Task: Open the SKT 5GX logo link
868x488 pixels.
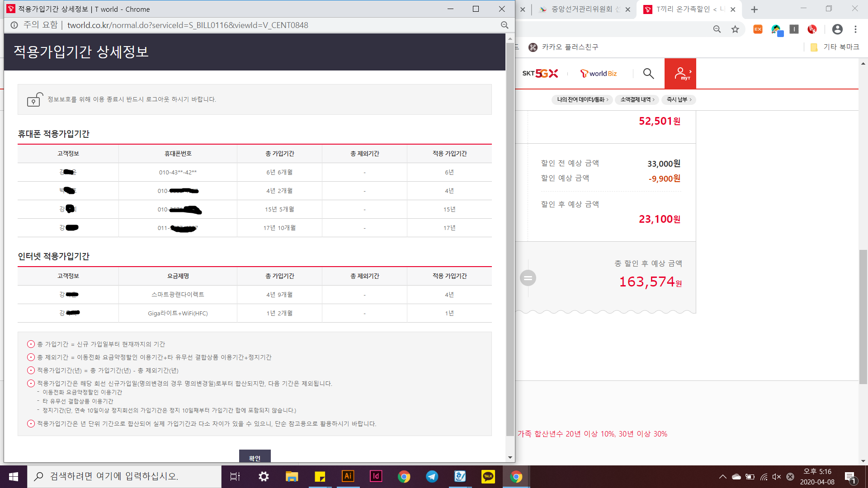Action: (x=540, y=73)
